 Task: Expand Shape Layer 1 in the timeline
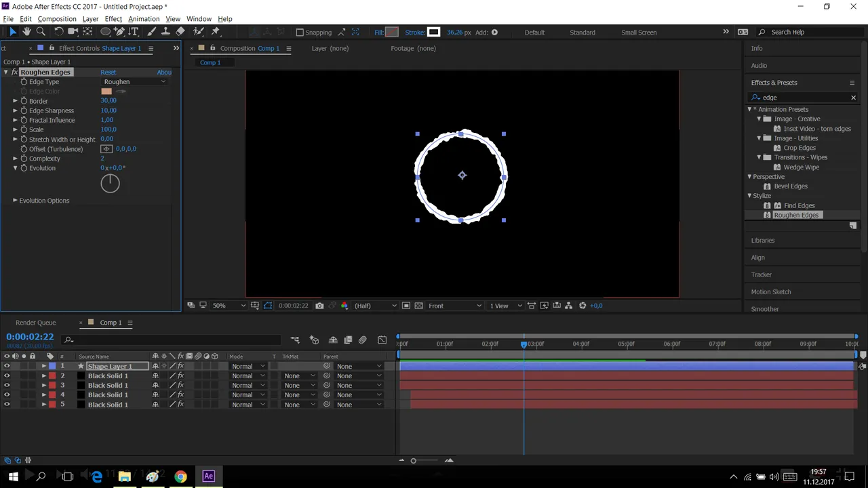(44, 366)
